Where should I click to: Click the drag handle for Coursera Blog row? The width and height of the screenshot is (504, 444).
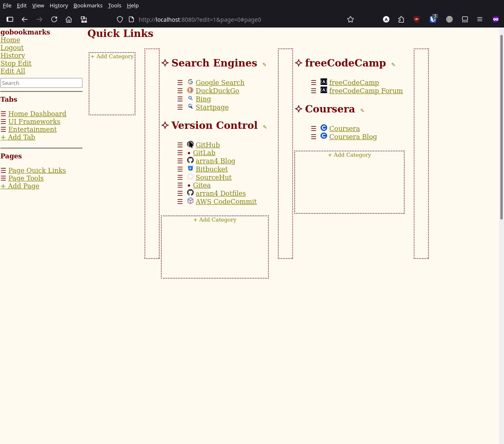tap(314, 137)
